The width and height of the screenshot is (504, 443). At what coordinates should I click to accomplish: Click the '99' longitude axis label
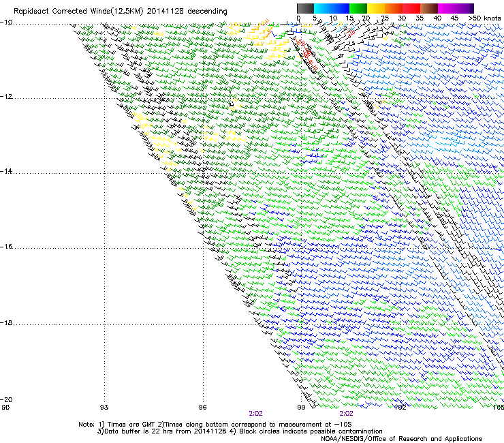(x=301, y=408)
